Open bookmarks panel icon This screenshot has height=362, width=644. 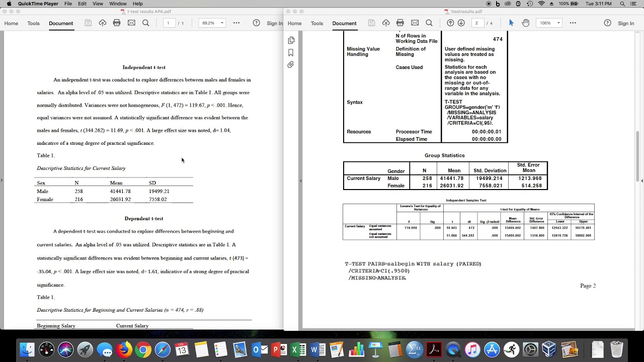tap(291, 53)
